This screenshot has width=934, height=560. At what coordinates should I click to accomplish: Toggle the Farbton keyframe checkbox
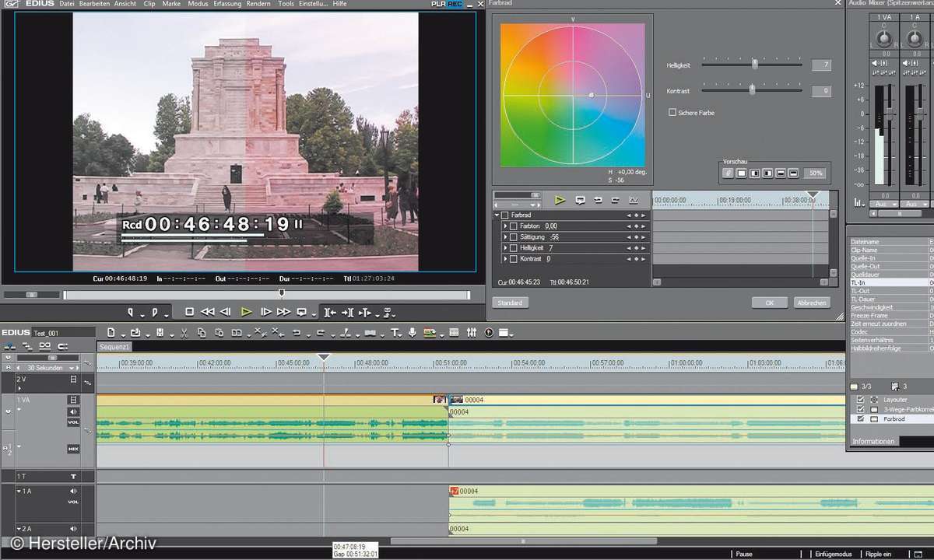coord(514,226)
